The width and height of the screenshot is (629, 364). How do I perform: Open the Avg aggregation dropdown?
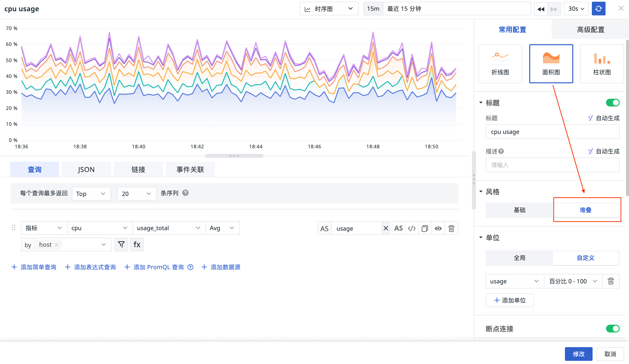pos(222,228)
